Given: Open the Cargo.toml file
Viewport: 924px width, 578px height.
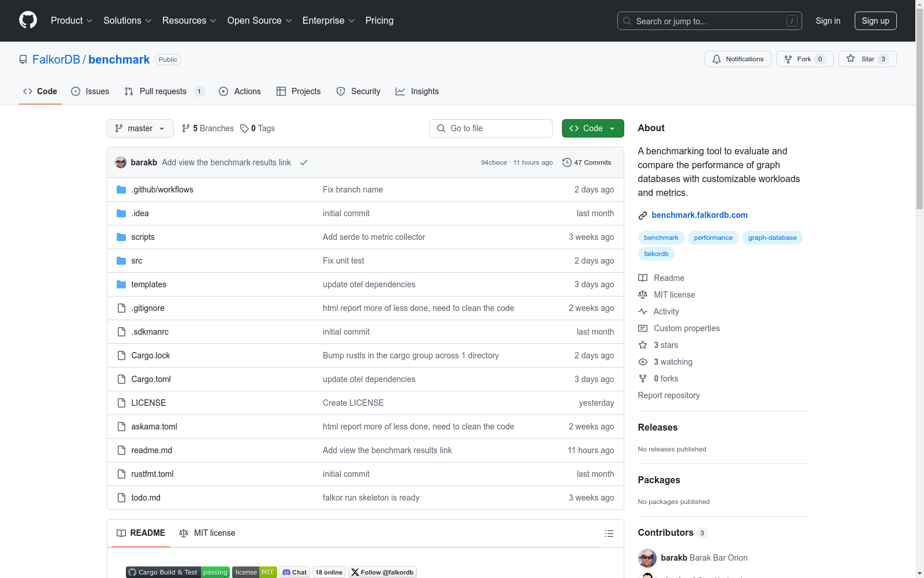Looking at the screenshot, I should tap(151, 379).
